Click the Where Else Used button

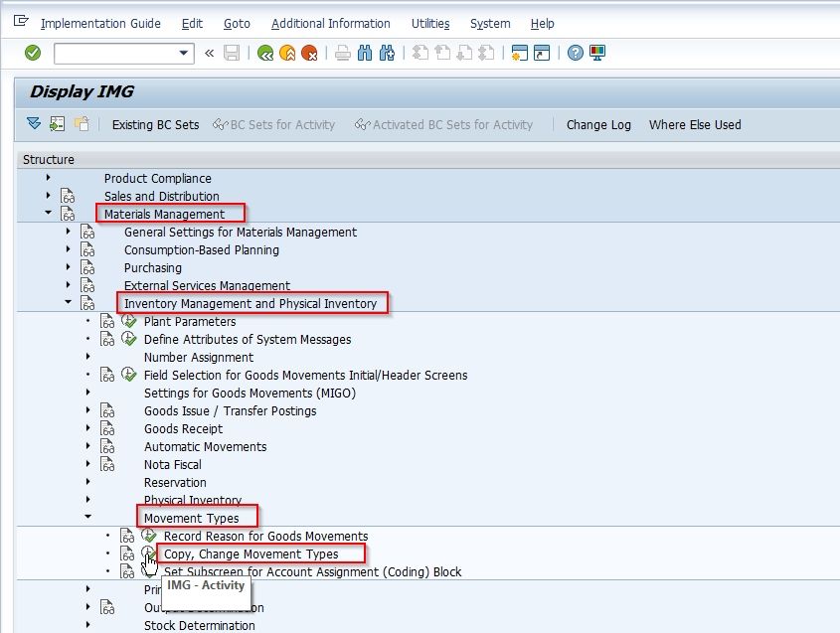click(x=695, y=125)
